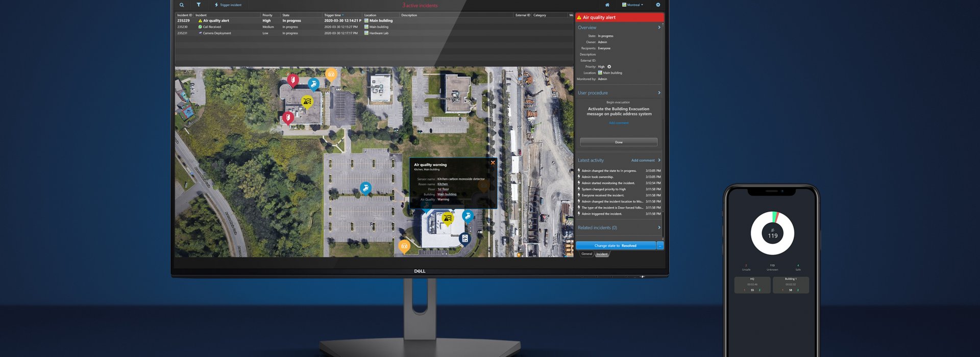Select the blue camera pin near the north building
Image resolution: width=980 pixels, height=357 pixels.
coord(313,84)
